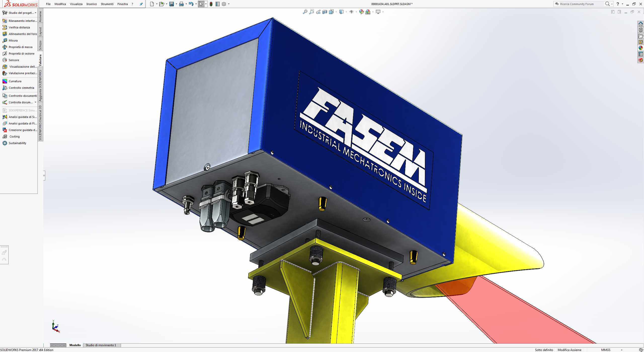
Task: Click the Zoom to Area icon
Action: click(311, 12)
